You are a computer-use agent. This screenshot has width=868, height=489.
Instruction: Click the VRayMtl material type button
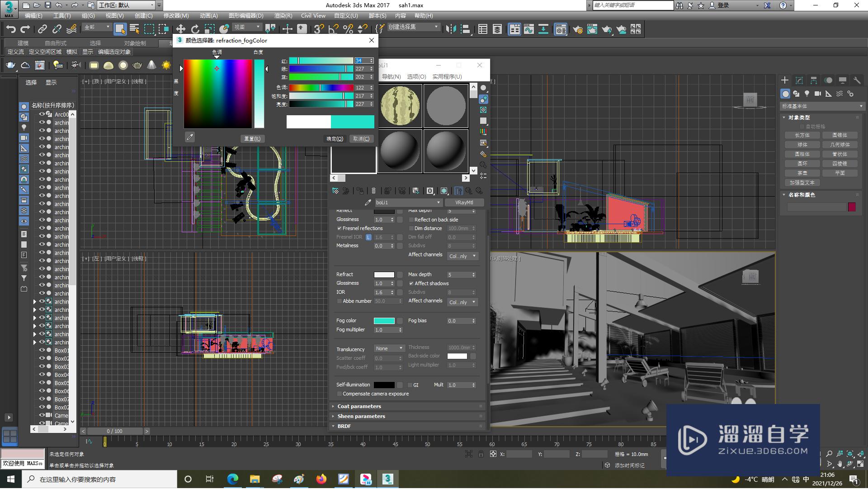[x=464, y=203]
